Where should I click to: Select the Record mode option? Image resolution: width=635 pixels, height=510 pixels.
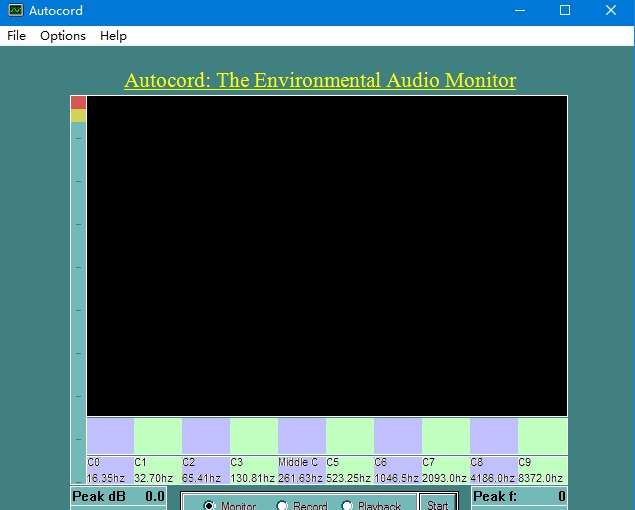302,505
